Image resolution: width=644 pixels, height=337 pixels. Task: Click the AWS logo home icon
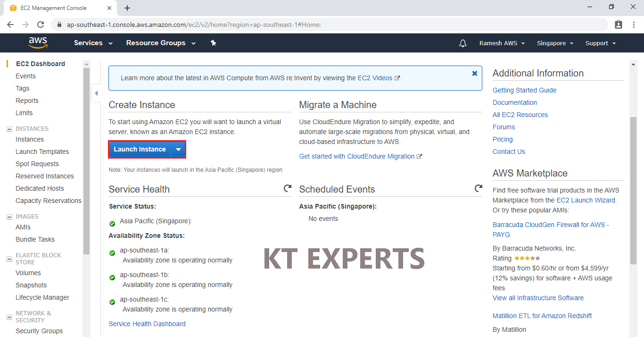point(38,43)
